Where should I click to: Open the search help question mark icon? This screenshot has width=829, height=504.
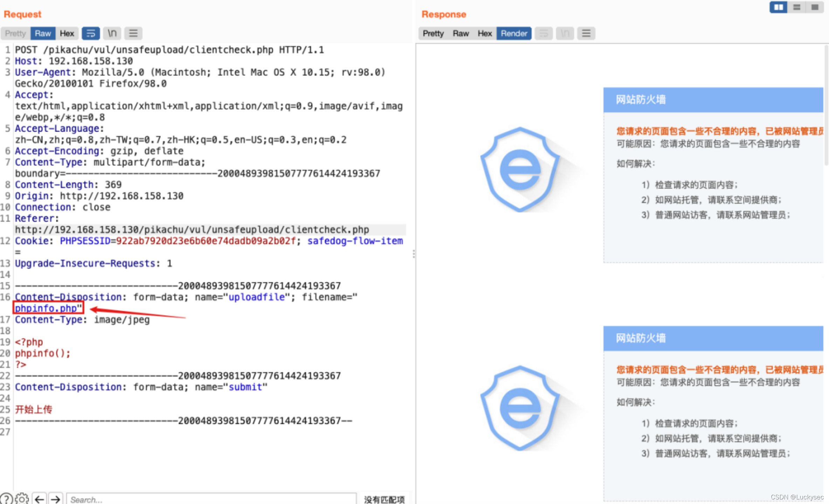coord(6,499)
